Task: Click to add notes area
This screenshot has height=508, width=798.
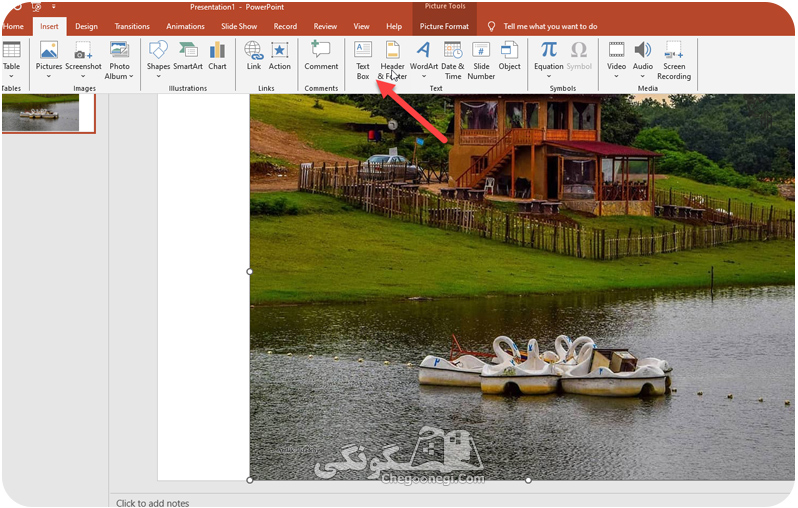Action: coord(153,502)
